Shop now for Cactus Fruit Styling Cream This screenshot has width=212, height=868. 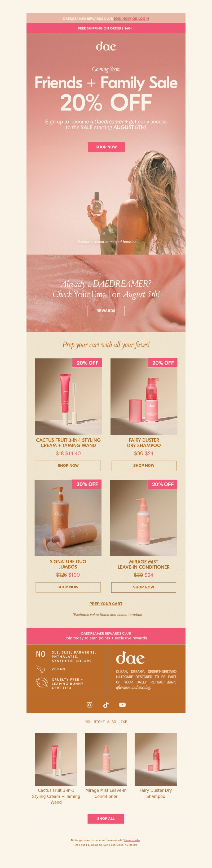[x=68, y=465]
